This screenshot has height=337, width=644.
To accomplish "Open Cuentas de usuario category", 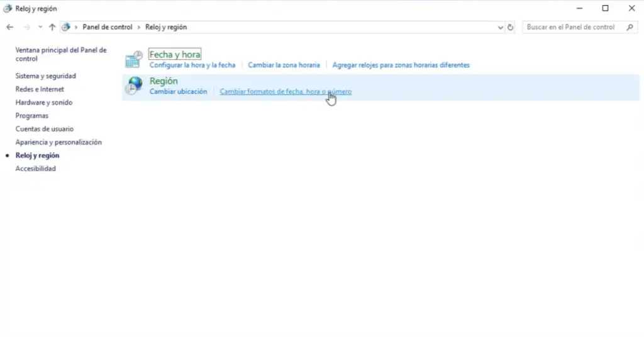I will (x=45, y=129).
